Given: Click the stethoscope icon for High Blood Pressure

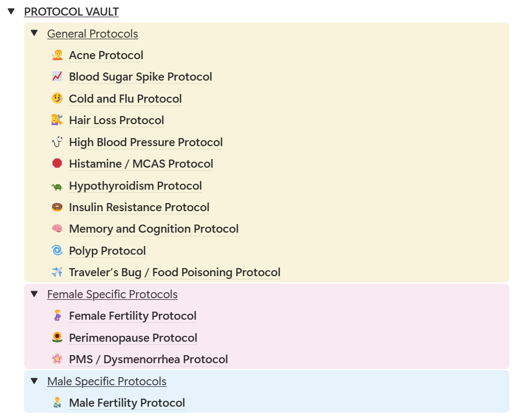Looking at the screenshot, I should [x=57, y=142].
